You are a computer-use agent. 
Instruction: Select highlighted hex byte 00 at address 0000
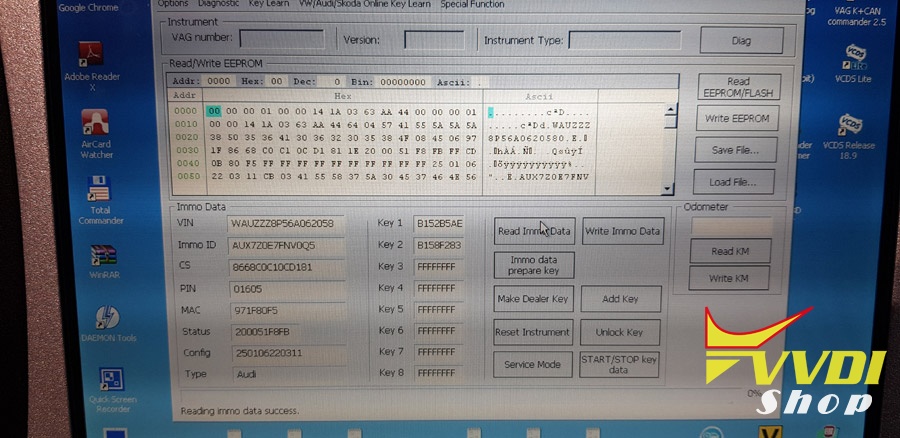214,111
